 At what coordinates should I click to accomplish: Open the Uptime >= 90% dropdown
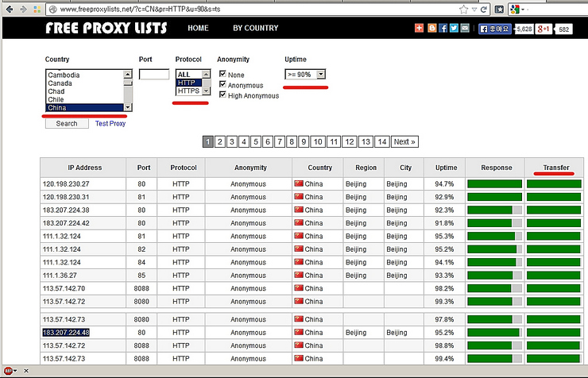click(305, 75)
